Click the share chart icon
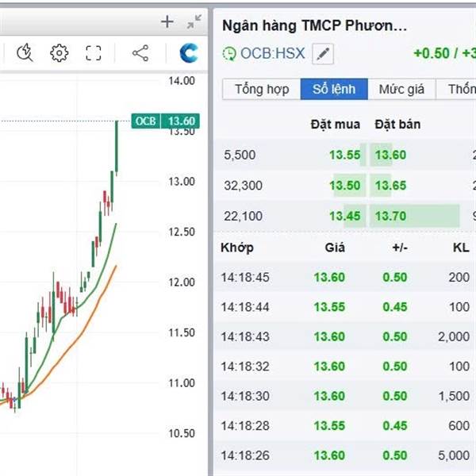The width and height of the screenshot is (476, 476). [140, 53]
